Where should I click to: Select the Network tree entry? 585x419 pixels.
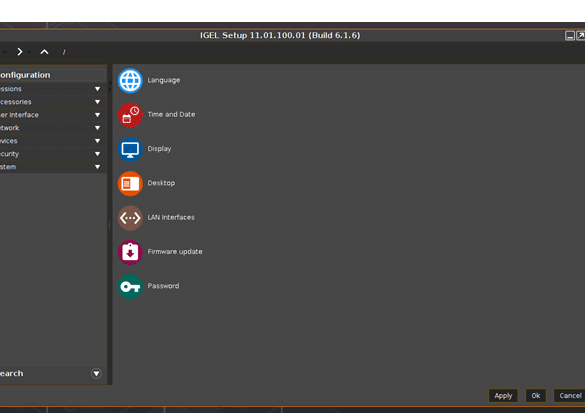pos(53,128)
